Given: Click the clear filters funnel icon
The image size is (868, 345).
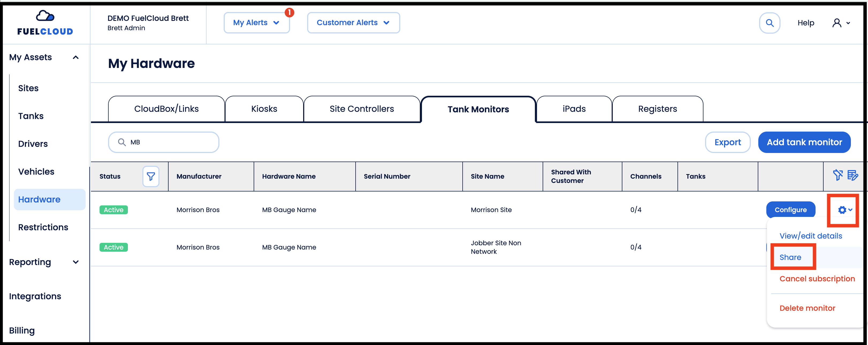Looking at the screenshot, I should (x=838, y=175).
